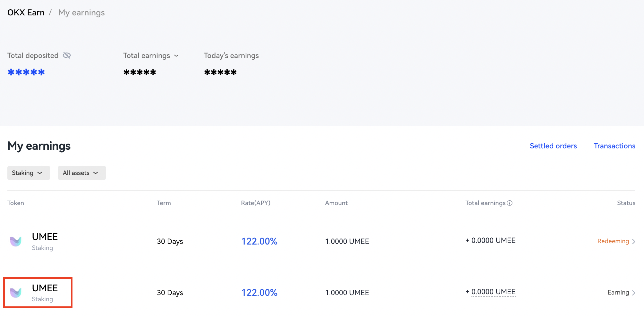
Task: Click 1.0000 UMEE amount in Earning row
Action: (347, 293)
